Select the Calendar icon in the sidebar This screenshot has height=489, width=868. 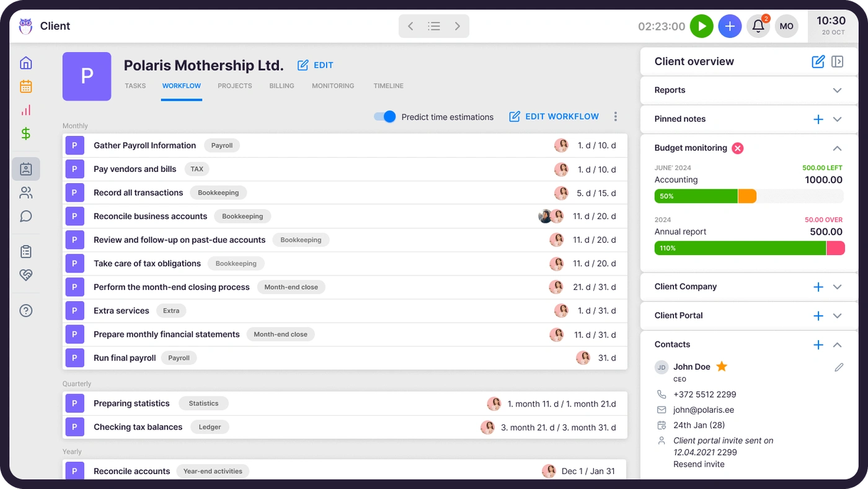(25, 86)
